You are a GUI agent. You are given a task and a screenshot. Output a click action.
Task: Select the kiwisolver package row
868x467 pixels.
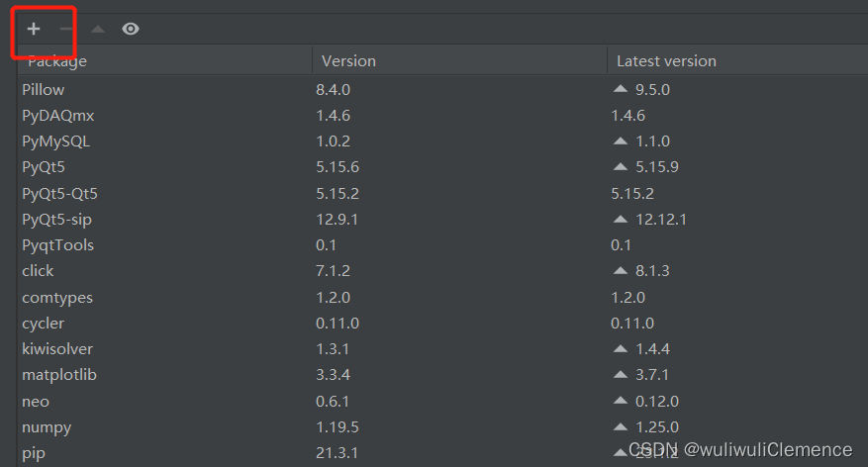[442, 349]
